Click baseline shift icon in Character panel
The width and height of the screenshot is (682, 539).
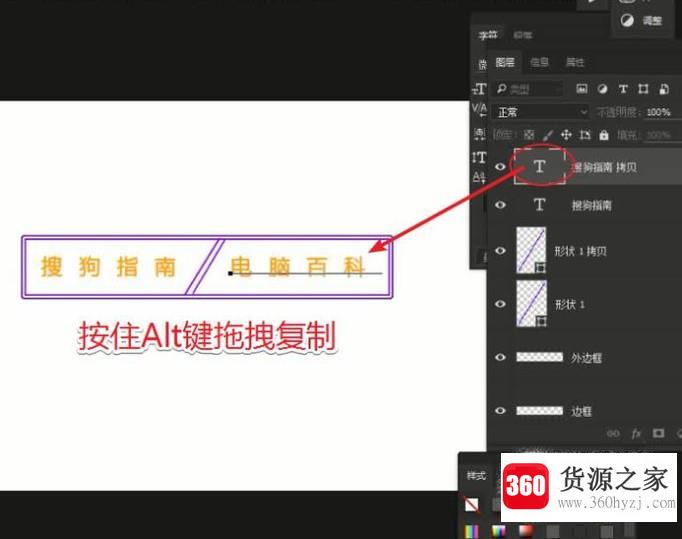coord(479,177)
